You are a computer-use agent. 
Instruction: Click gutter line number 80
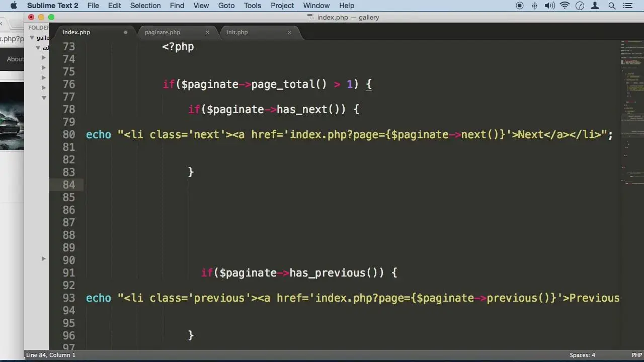pos(69,135)
